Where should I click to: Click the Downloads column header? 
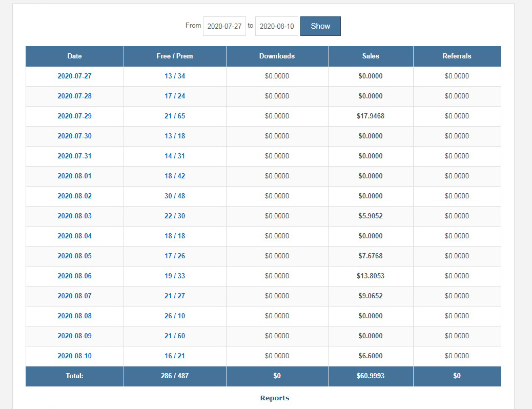[277, 56]
